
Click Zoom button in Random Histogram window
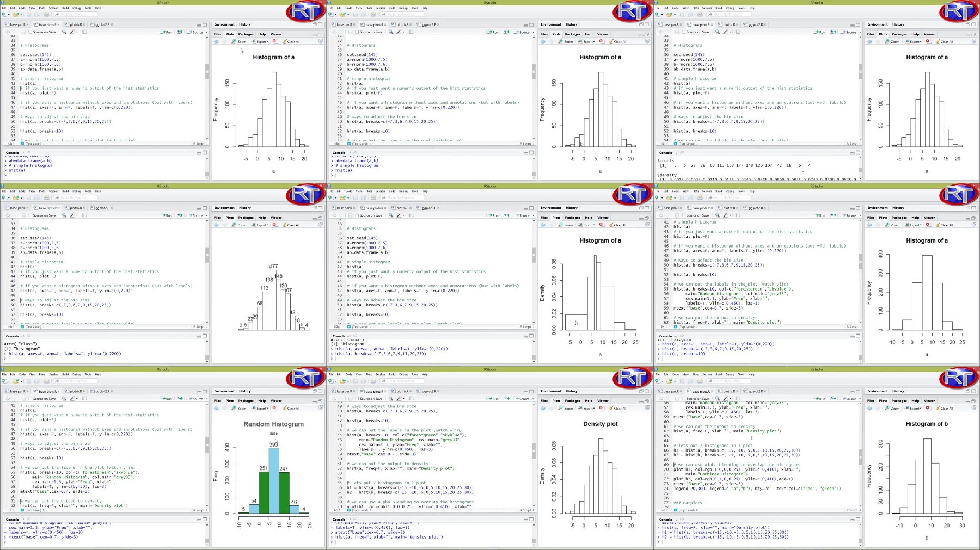[240, 408]
